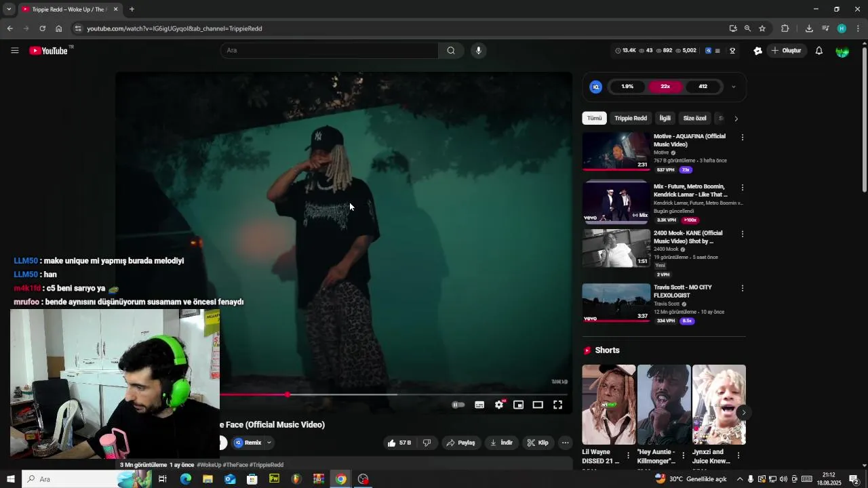The image size is (868, 488).
Task: Open Microsoft Edge from taskbar
Action: [x=185, y=479]
